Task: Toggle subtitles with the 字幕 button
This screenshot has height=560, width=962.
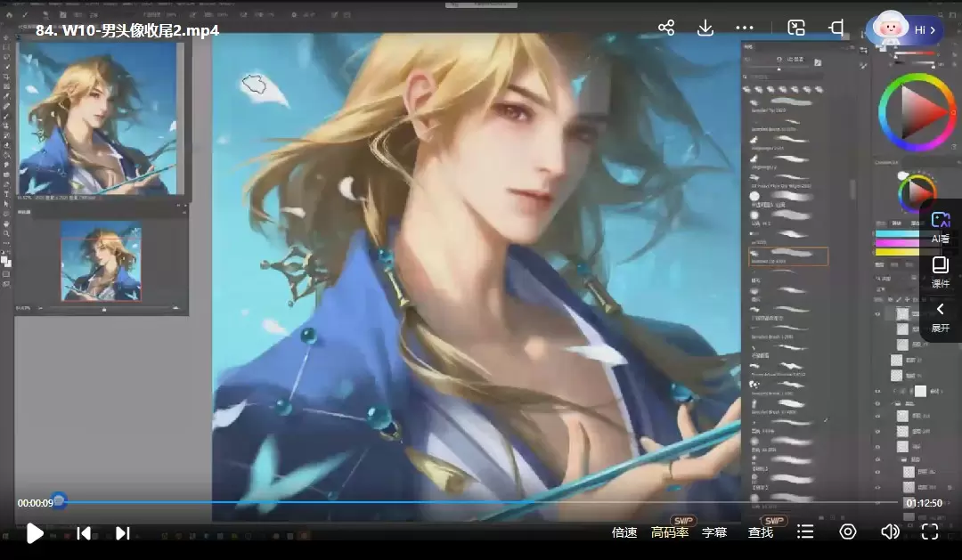Action: [714, 532]
